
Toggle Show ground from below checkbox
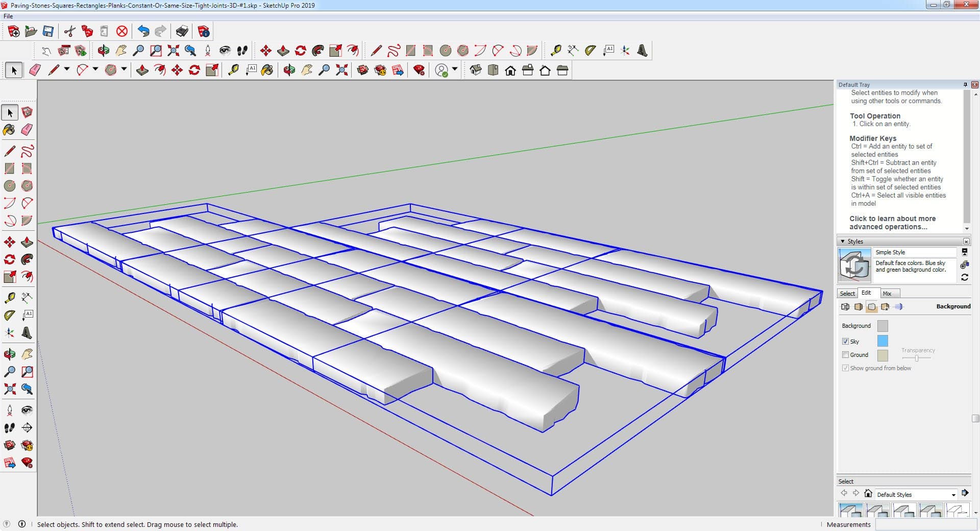845,368
